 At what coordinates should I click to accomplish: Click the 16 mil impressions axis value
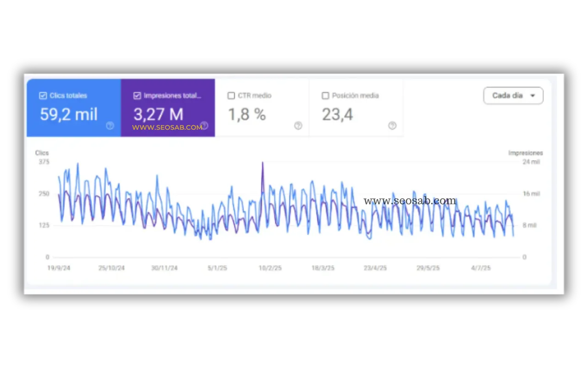(x=531, y=194)
